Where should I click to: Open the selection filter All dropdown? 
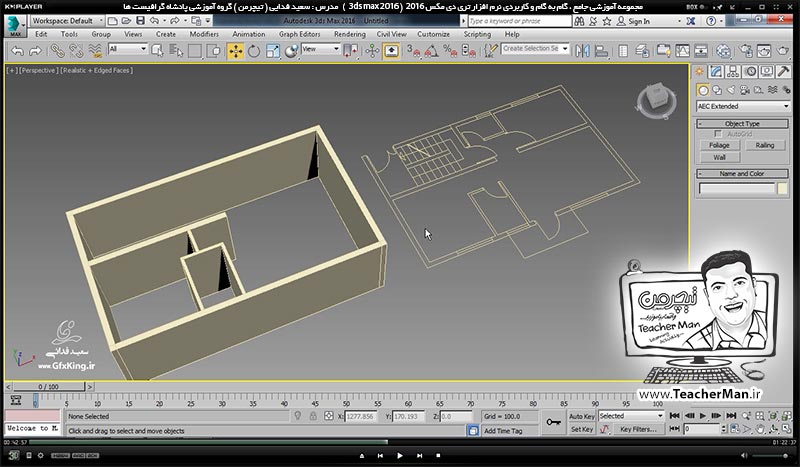click(128, 49)
